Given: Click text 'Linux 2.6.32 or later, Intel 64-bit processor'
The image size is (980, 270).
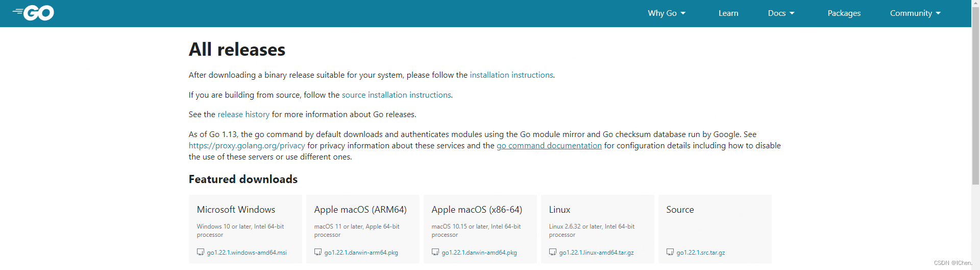Looking at the screenshot, I should click(x=592, y=231).
